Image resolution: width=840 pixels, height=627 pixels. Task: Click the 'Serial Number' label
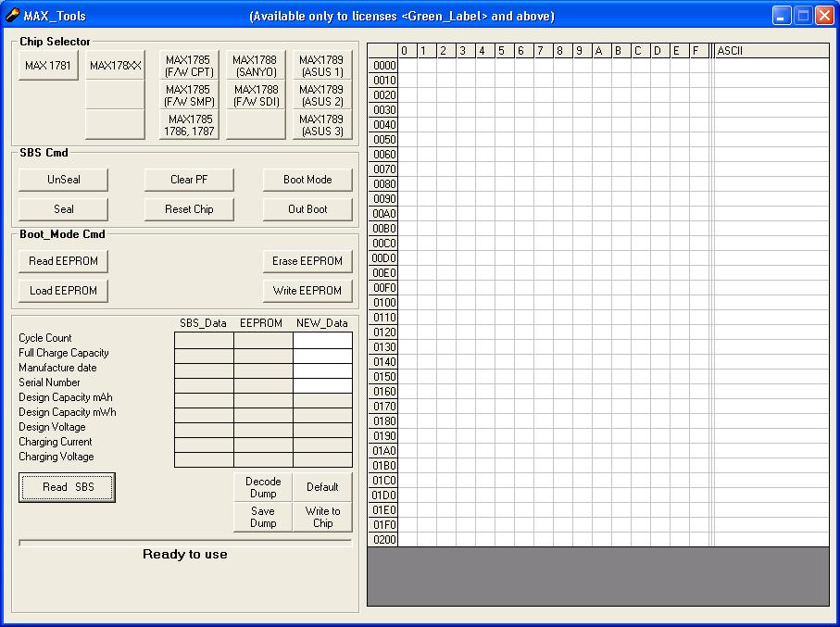tap(49, 382)
